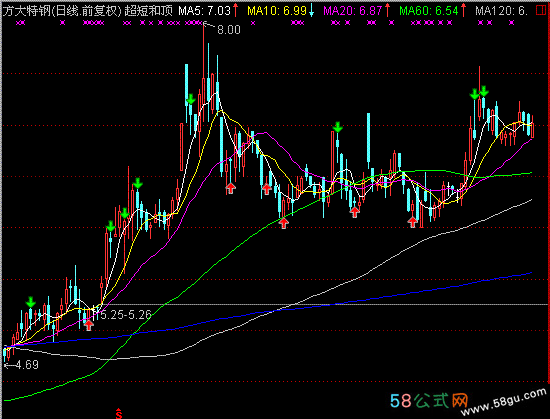Viewport: 550px width, 419px height.
Task: Select the MA5: 7.03 label
Action: (204, 11)
